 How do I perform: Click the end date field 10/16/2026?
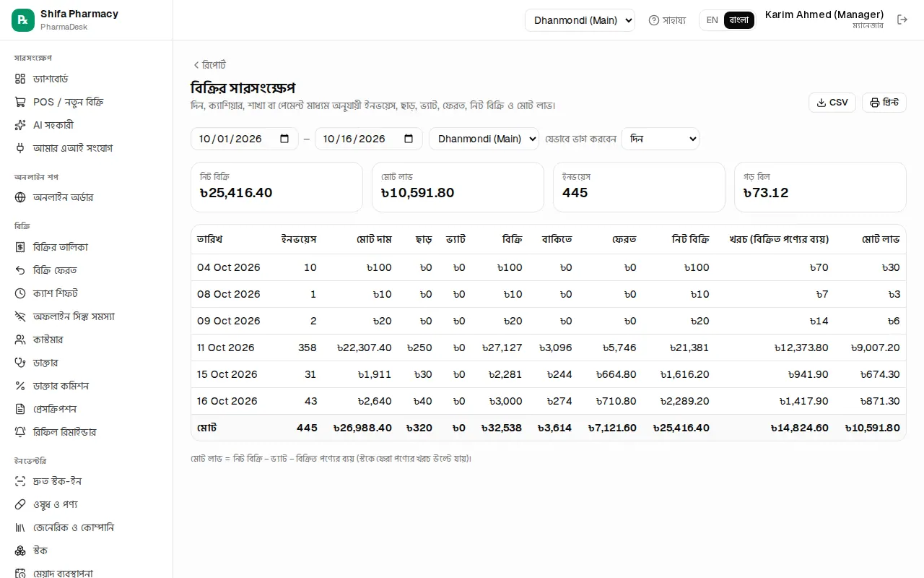[369, 139]
